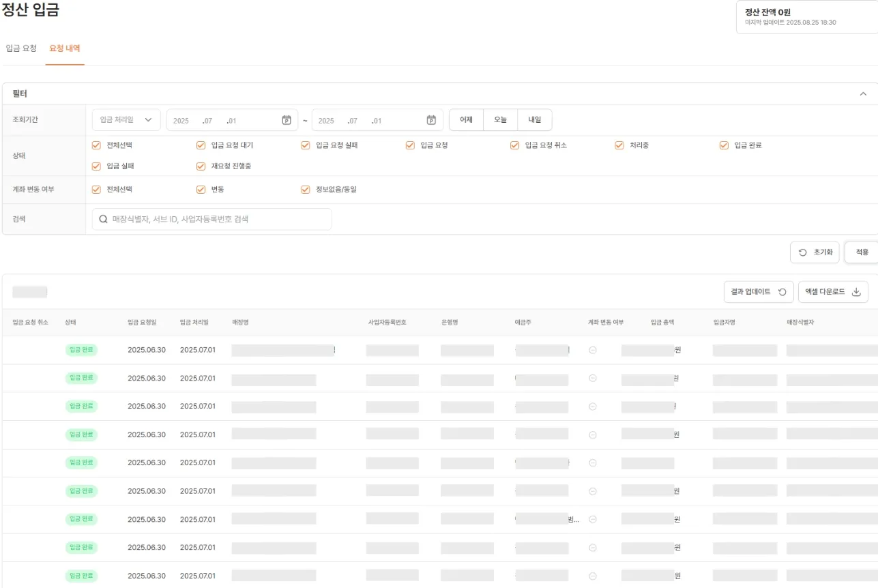The height and width of the screenshot is (588, 878).
Task: Click first row's 계좌 변동 여부 status icon
Action: click(x=593, y=350)
